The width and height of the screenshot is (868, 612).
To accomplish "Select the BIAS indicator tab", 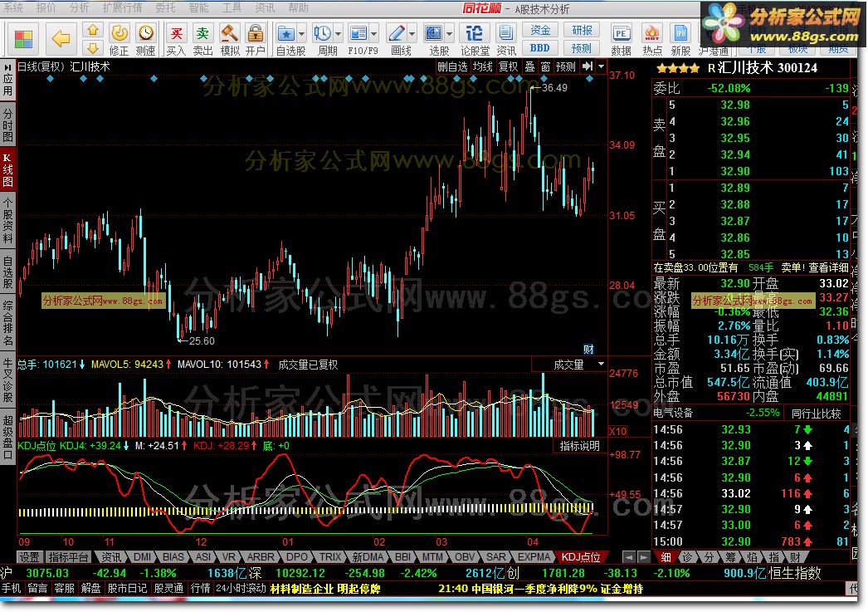I will pyautogui.click(x=173, y=556).
